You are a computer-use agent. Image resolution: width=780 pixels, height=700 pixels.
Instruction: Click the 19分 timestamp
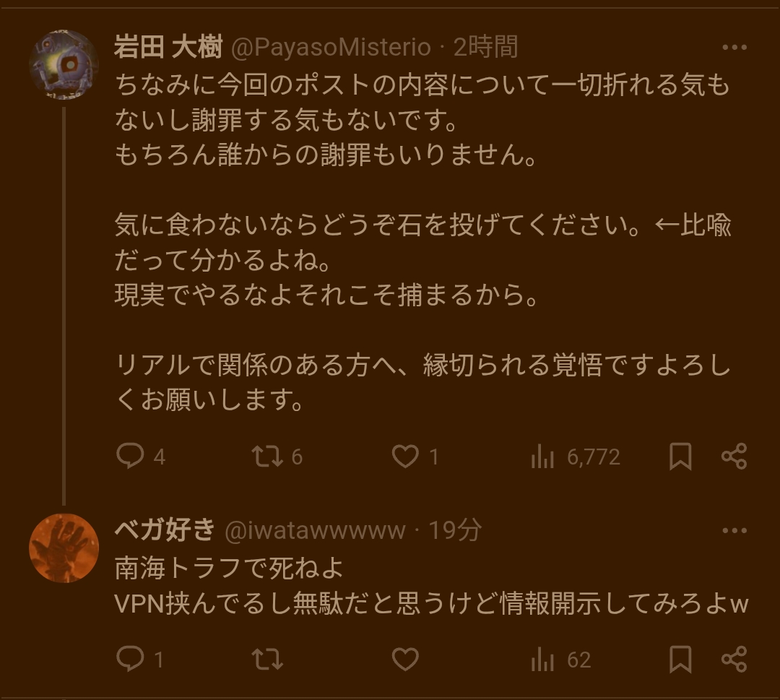pos(455,531)
